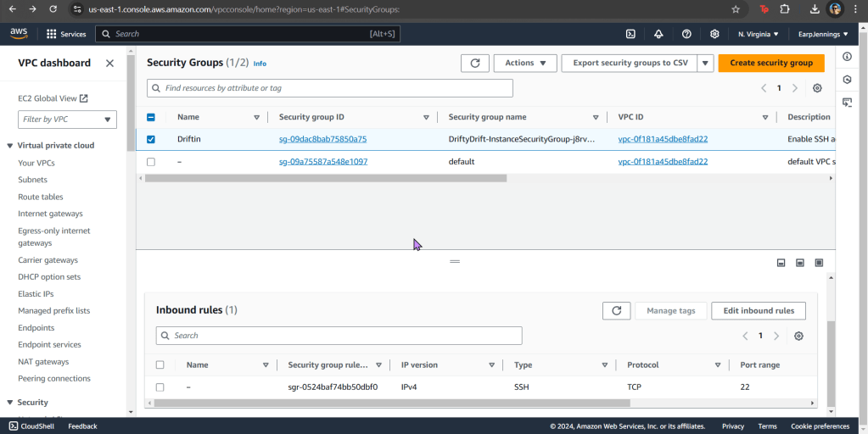Click the Find resources search field
Screen dimensions: 868x434
click(x=331, y=88)
